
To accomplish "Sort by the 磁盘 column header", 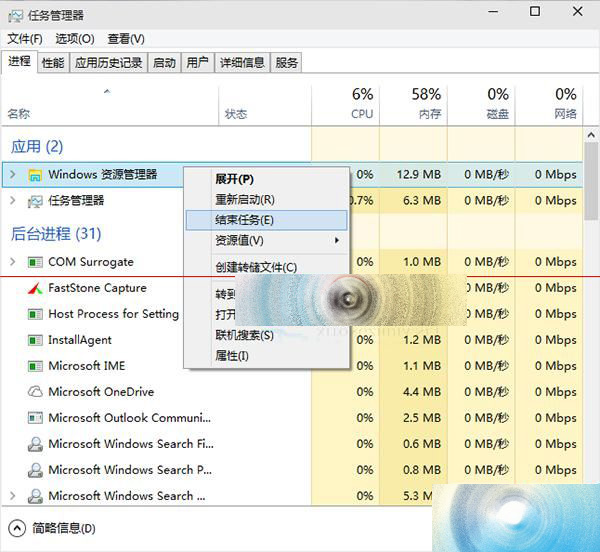I will pos(498,114).
